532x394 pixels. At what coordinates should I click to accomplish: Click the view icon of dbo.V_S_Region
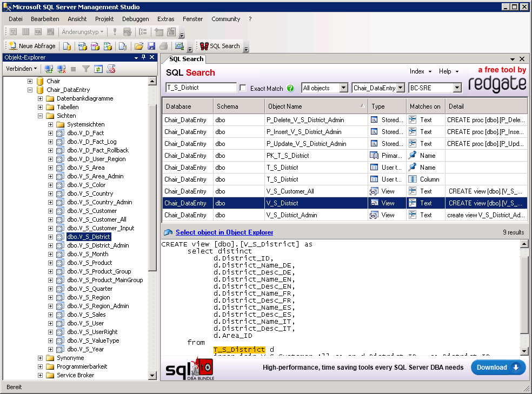(59, 297)
